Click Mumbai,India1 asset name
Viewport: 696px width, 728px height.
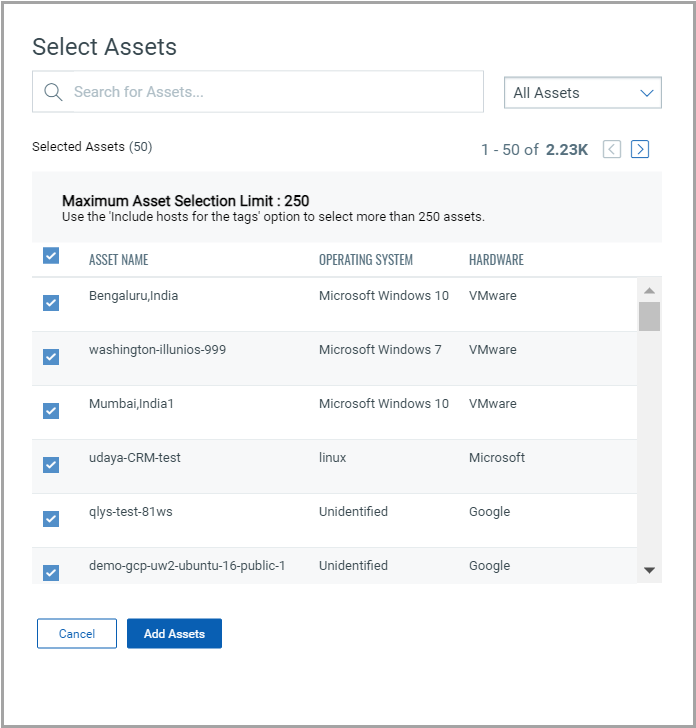pos(131,403)
